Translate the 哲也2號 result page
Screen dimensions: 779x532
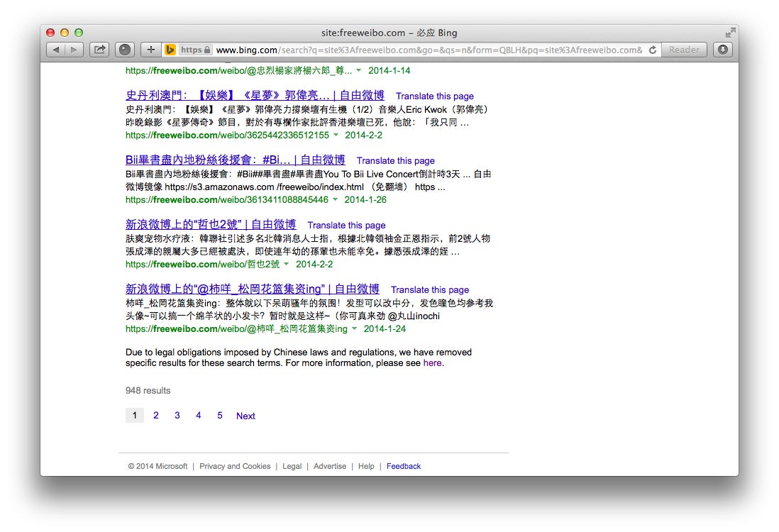point(346,226)
